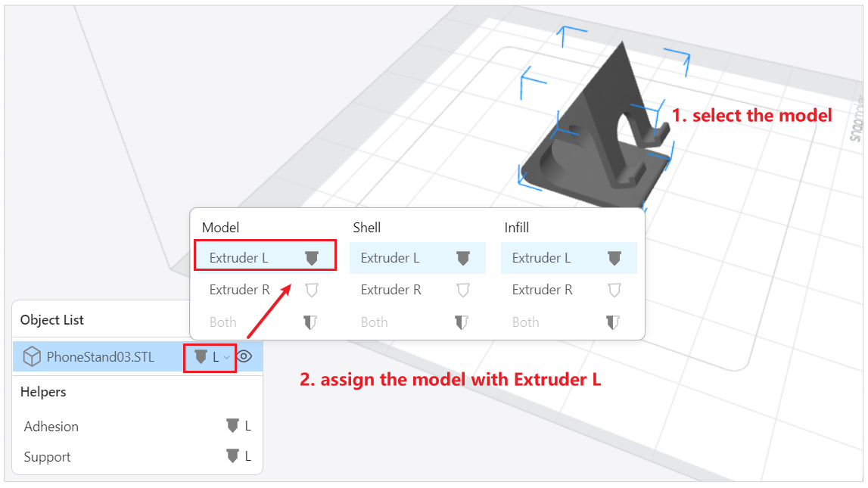The height and width of the screenshot is (488, 868).
Task: Select Extruder R under Infill column
Action: [x=568, y=290]
